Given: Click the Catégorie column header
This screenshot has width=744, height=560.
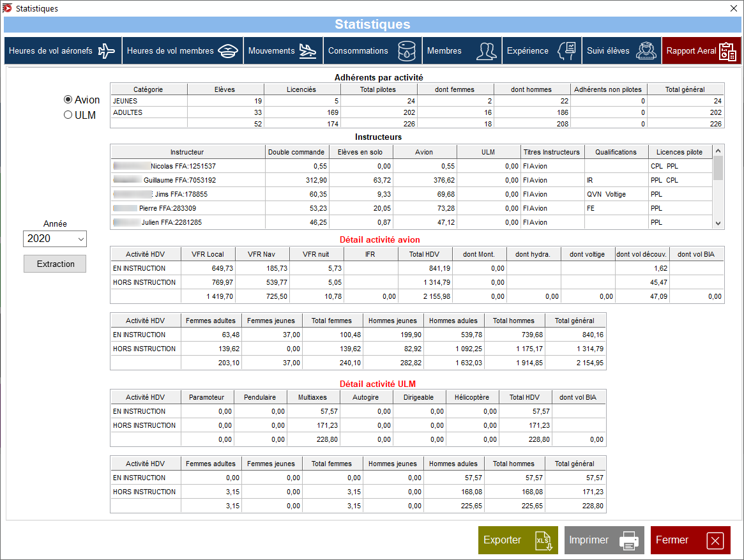Looking at the screenshot, I should (149, 89).
